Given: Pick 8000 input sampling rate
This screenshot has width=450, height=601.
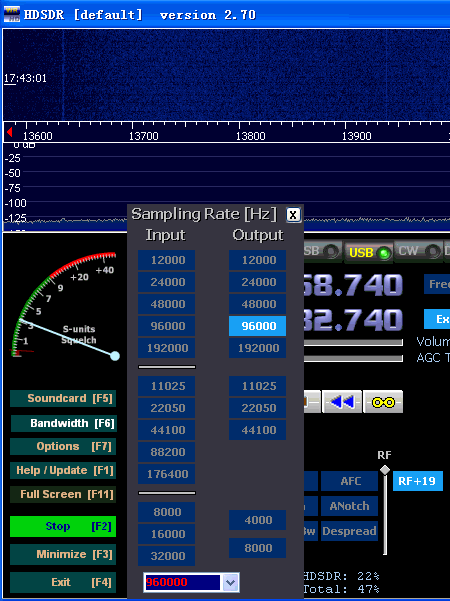Looking at the screenshot, I should coord(166,512).
